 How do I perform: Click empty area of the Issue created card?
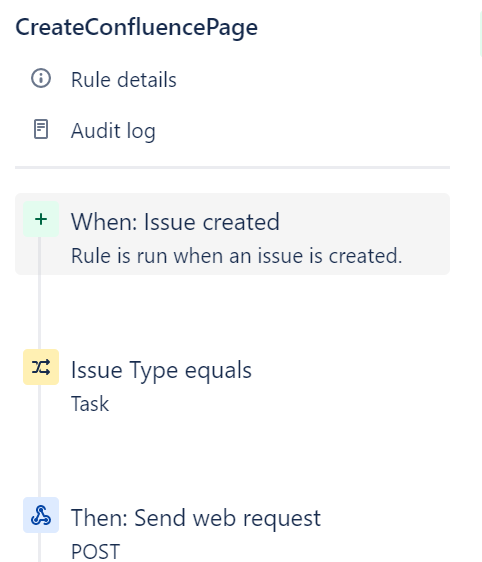(x=358, y=222)
